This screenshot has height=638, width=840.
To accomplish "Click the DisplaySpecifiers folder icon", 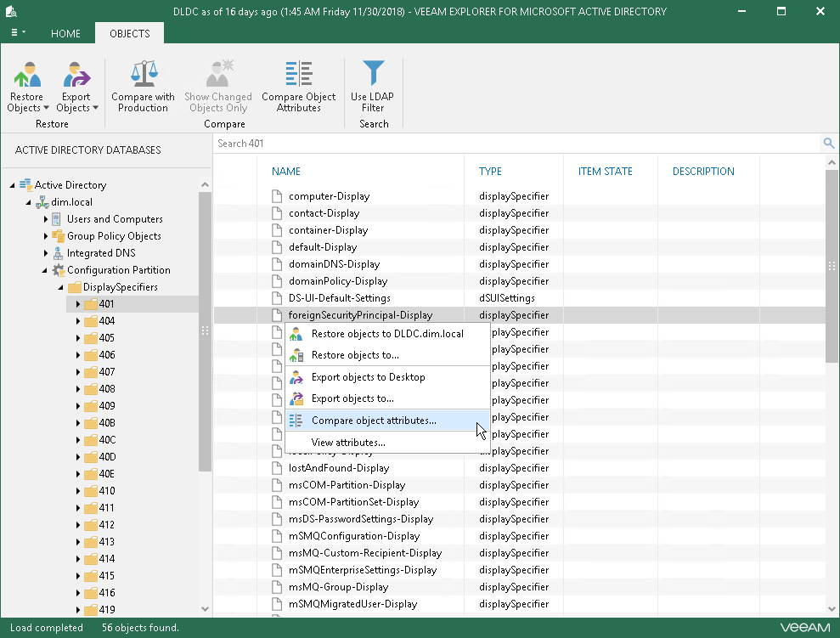I will tap(75, 287).
